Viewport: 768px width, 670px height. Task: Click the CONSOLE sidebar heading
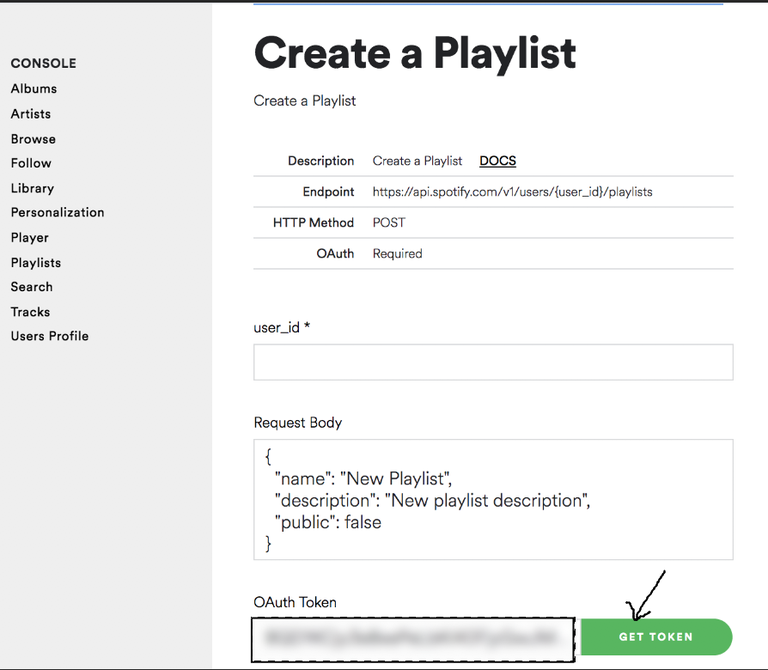click(x=43, y=63)
